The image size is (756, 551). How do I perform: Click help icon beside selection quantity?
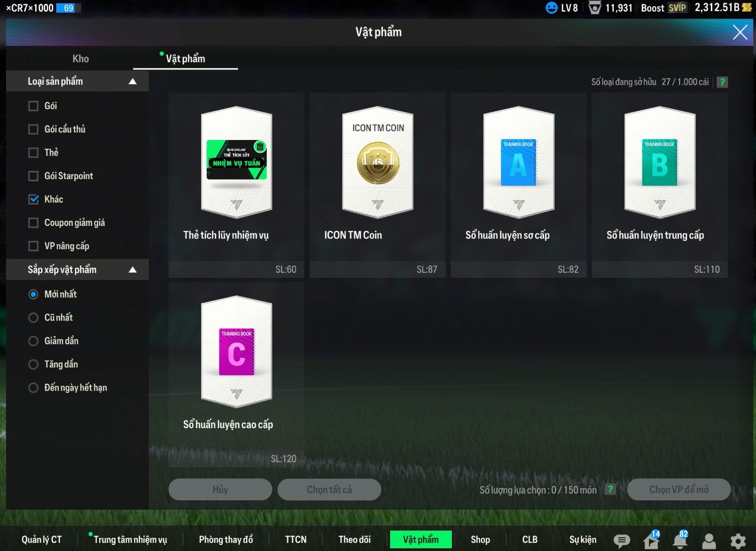610,489
